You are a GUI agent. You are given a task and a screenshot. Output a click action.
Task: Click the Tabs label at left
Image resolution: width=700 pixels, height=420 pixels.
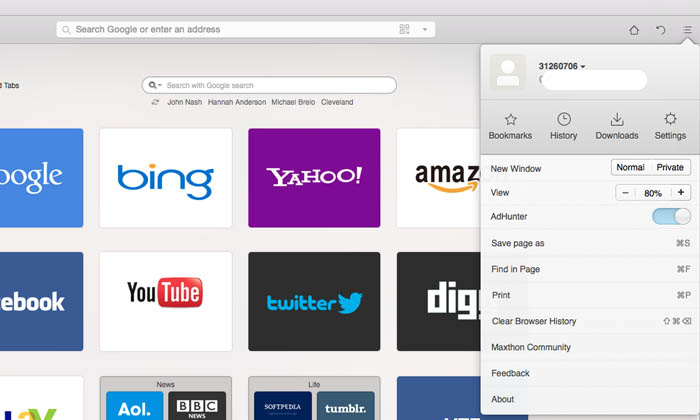10,85
